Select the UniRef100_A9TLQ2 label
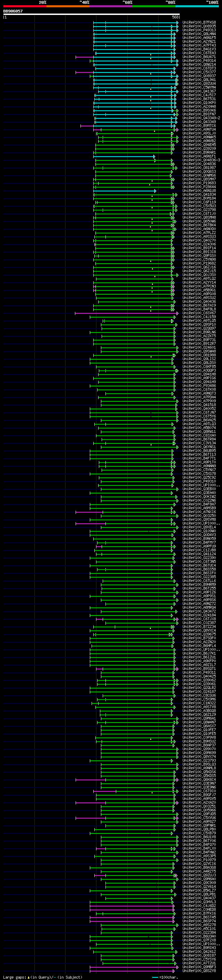Image resolution: width=222 pixels, height=980 pixels. pyautogui.click(x=199, y=278)
